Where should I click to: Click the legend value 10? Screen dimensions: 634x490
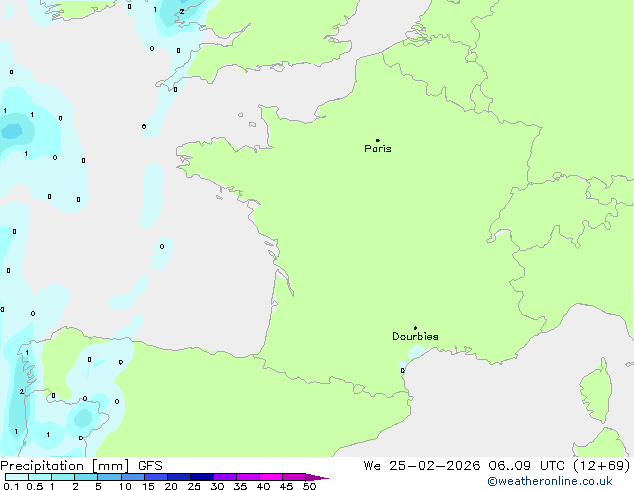(x=125, y=486)
